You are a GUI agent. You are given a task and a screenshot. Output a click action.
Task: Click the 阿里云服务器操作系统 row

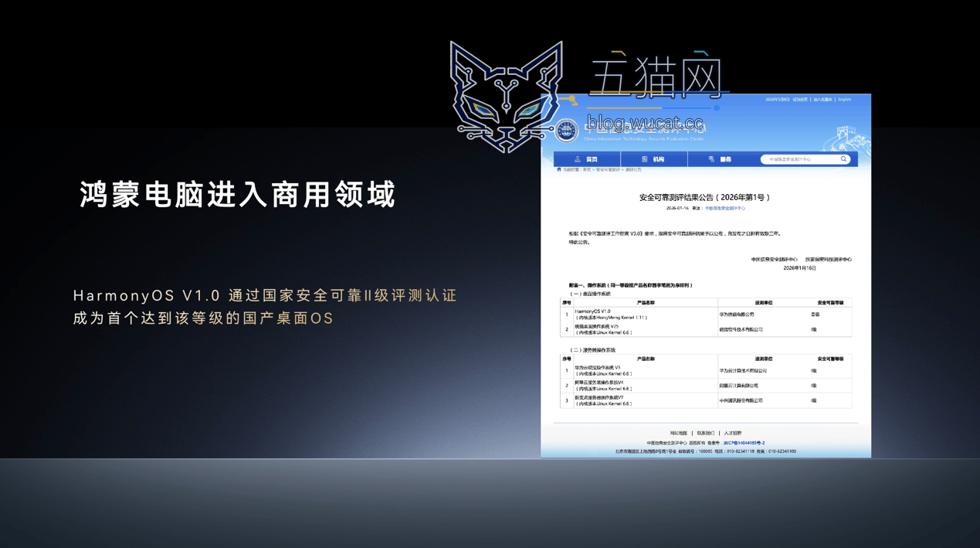706,386
